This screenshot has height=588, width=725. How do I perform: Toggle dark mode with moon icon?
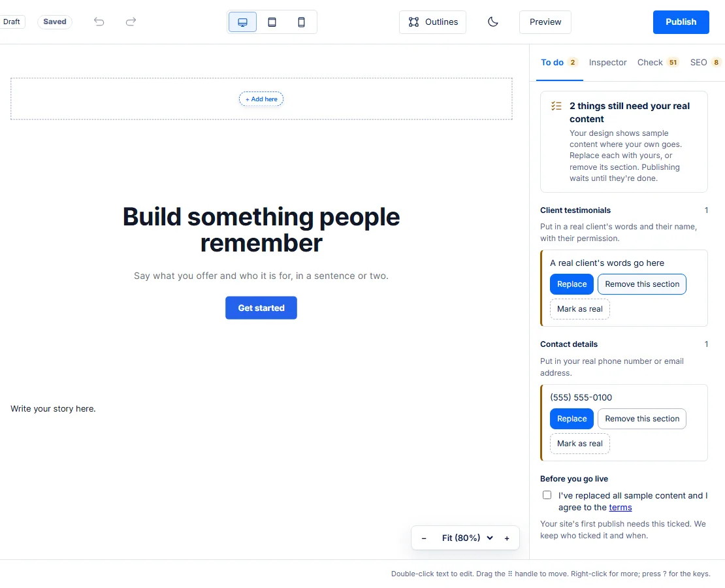point(493,22)
